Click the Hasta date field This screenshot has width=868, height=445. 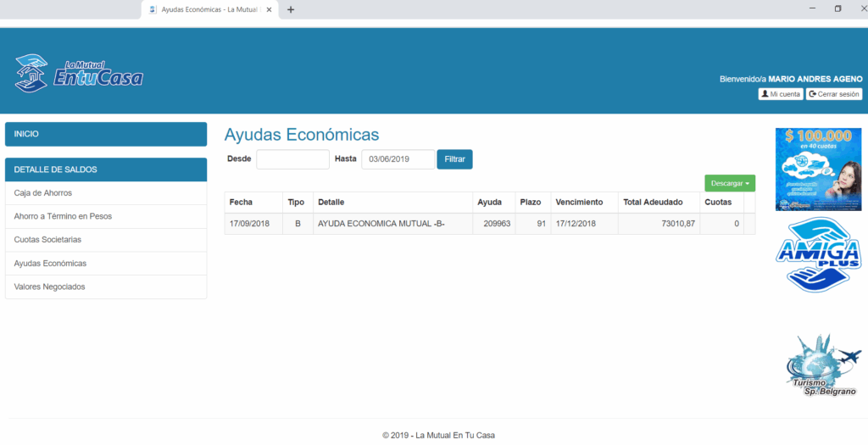(x=398, y=159)
